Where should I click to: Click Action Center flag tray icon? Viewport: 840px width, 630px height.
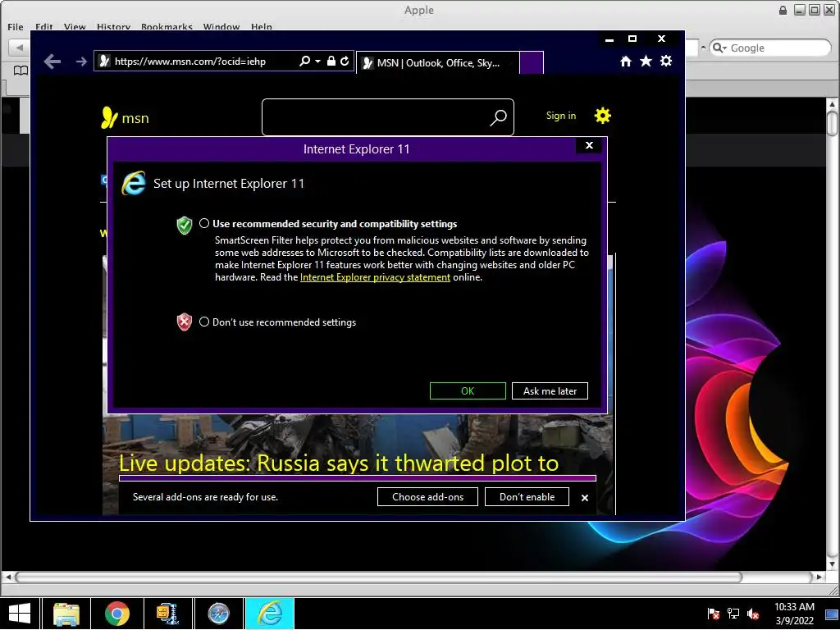coord(714,614)
